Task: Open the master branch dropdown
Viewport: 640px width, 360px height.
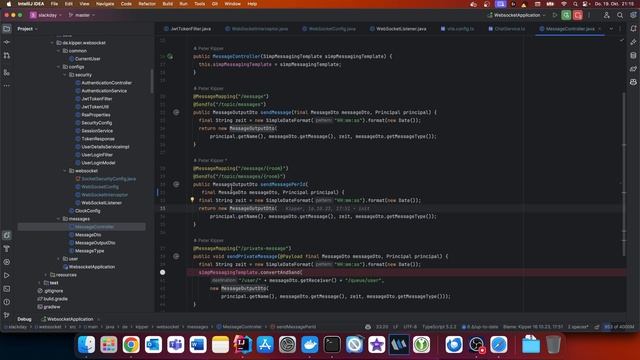Action: coord(82,15)
